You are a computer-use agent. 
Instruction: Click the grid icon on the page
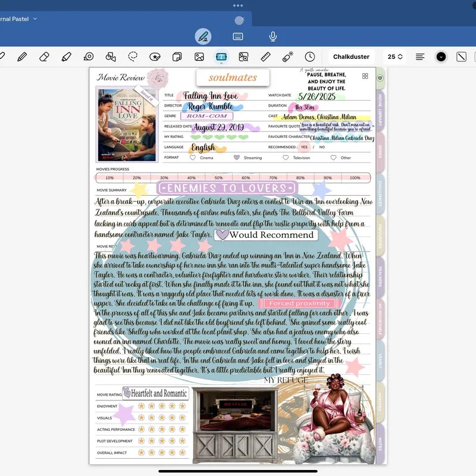pos(365,76)
